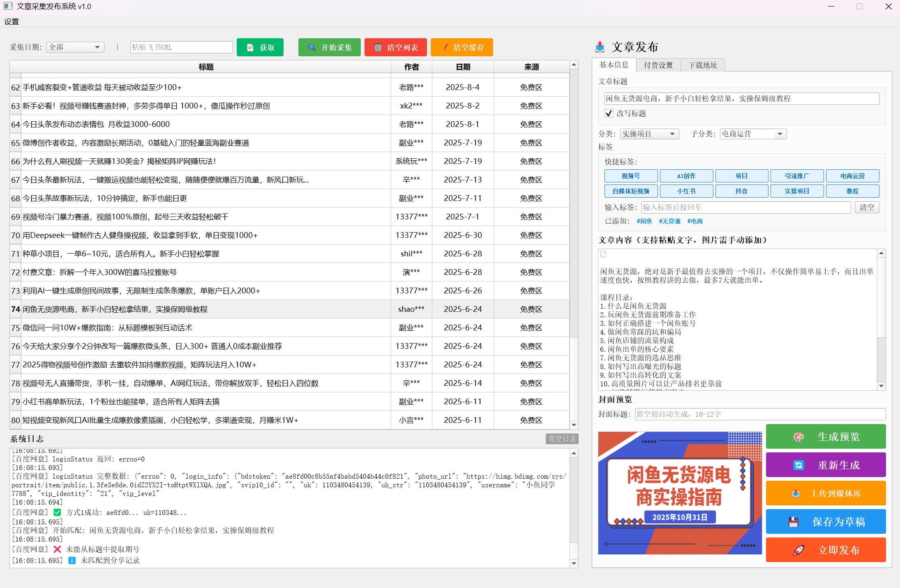Upload to media library 上传到媒体库
The height and width of the screenshot is (588, 900).
coord(825,493)
